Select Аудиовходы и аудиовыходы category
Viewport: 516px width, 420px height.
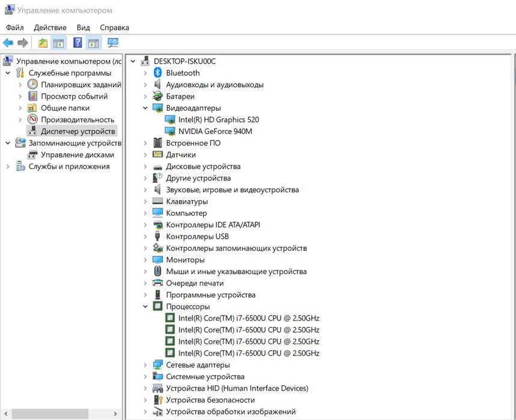(x=214, y=85)
